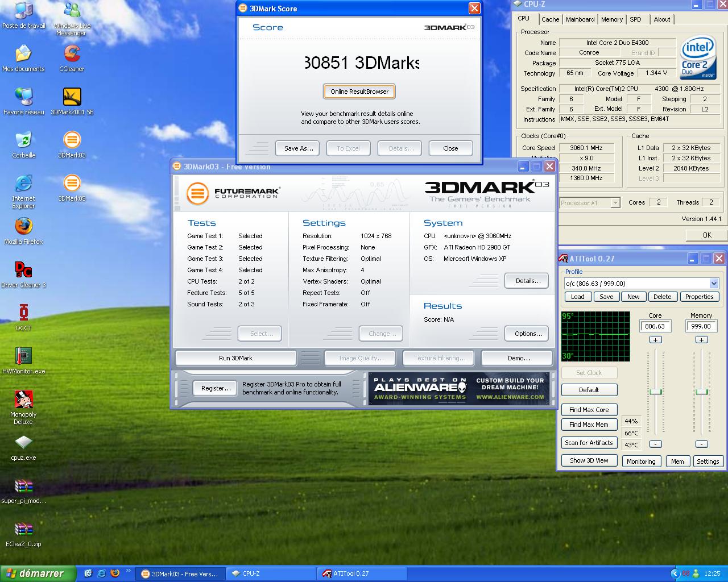The height and width of the screenshot is (582, 728).
Task: Open super_pi_mod archive icon
Action: click(x=23, y=490)
